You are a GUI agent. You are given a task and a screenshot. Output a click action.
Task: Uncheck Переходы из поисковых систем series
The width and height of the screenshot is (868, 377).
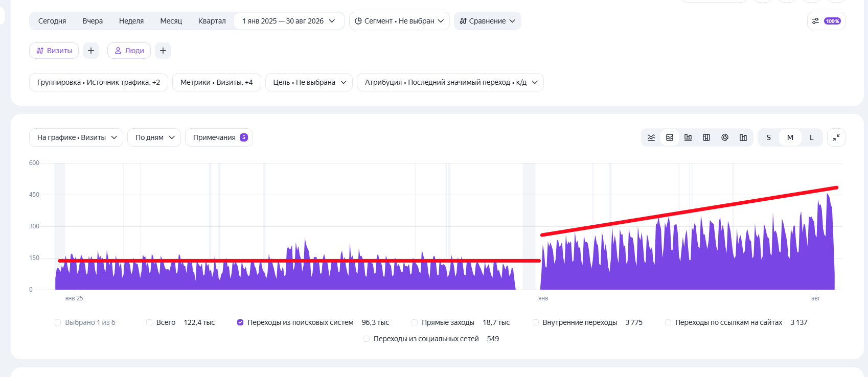click(240, 322)
